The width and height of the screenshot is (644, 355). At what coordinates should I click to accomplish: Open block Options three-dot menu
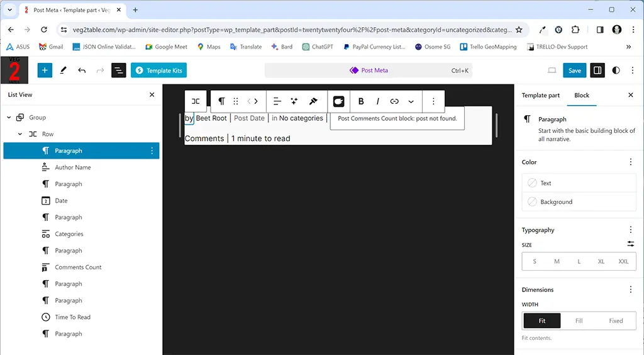coord(433,101)
